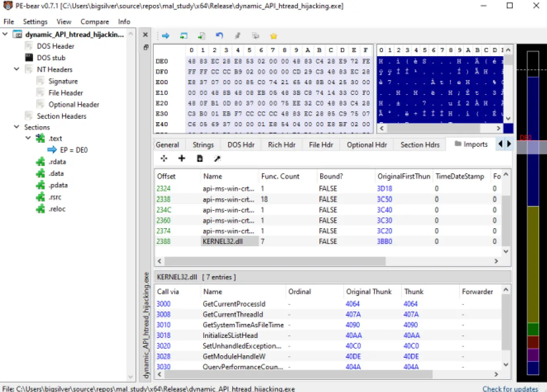Image resolution: width=547 pixels, height=392 pixels.
Task: Click the blue undo arrow icon
Action: (x=220, y=35)
